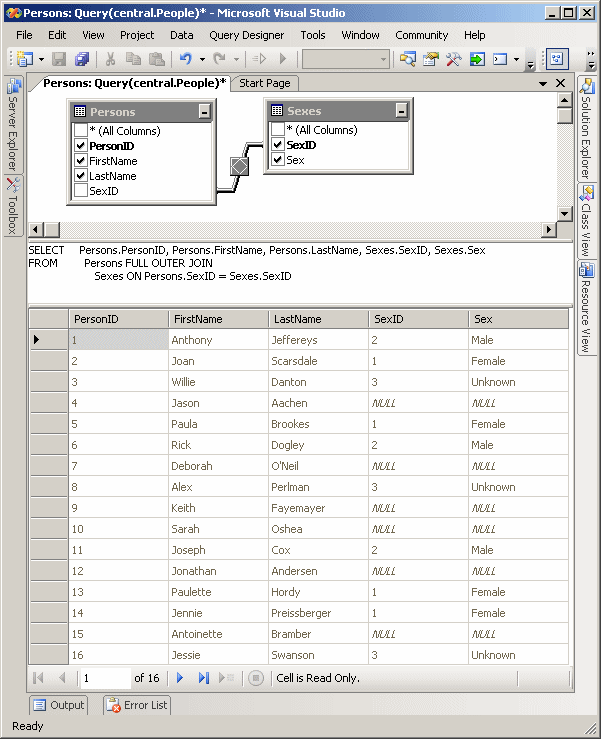The width and height of the screenshot is (601, 739).
Task: Open the Command Window icon dropdown arrow
Action: click(x=517, y=59)
